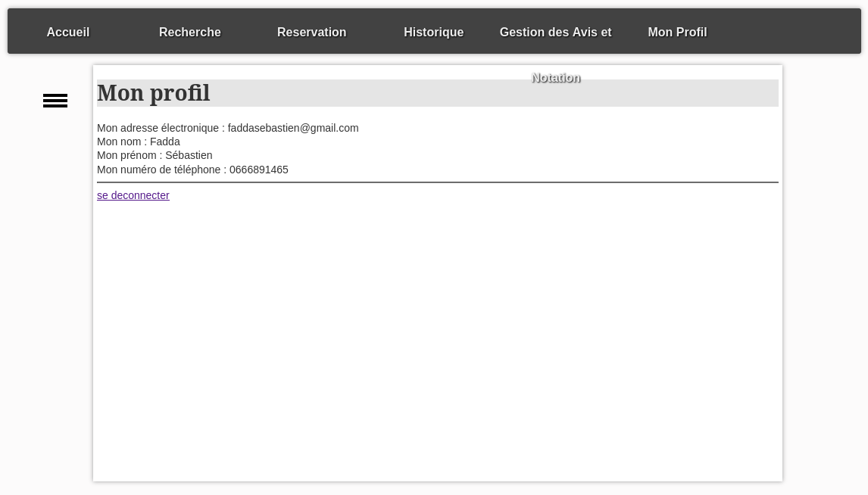
Task: Click the three-line menu icon on the left
Action: coord(55,101)
